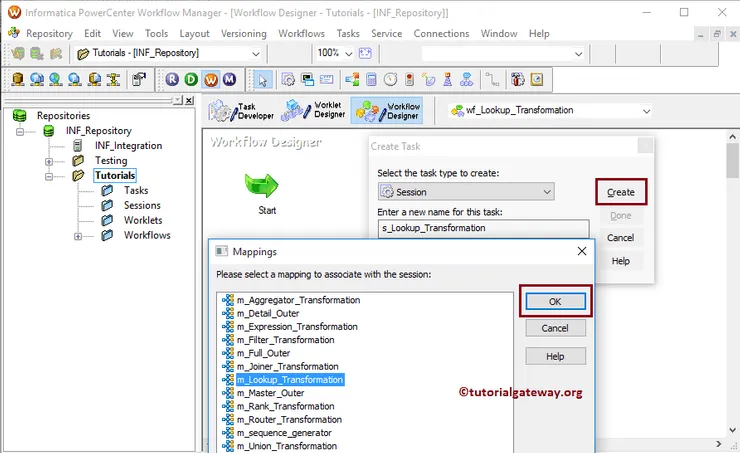Click the last toolbar icon with orange frame
This screenshot has width=740, height=453.
[x=537, y=79]
